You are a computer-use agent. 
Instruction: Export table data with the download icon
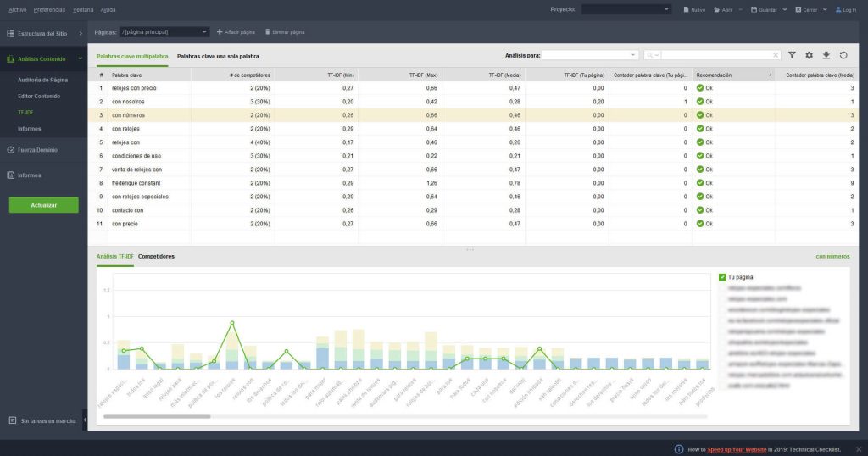click(x=826, y=55)
